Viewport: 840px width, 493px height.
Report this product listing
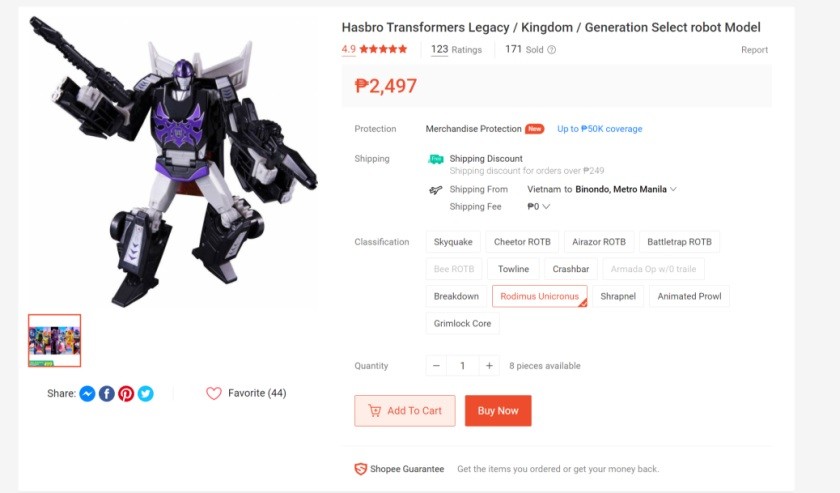[754, 50]
